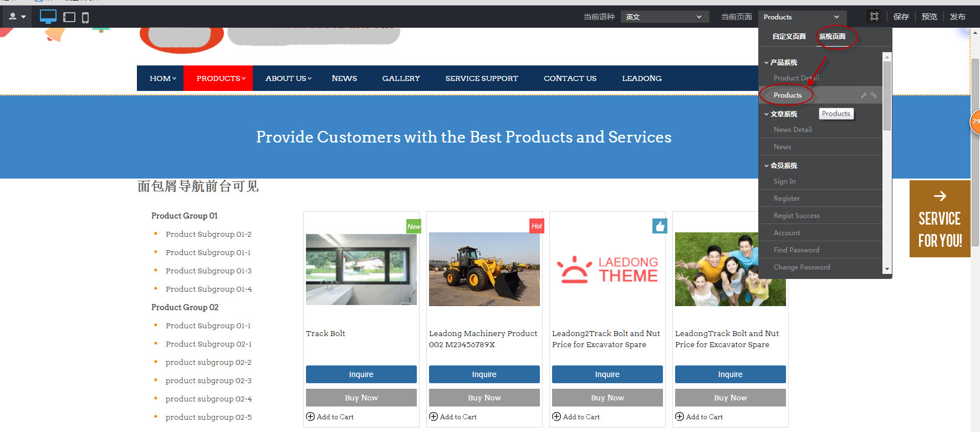The width and height of the screenshot is (980, 432).
Task: Click the link icon beside Products
Action: (874, 95)
